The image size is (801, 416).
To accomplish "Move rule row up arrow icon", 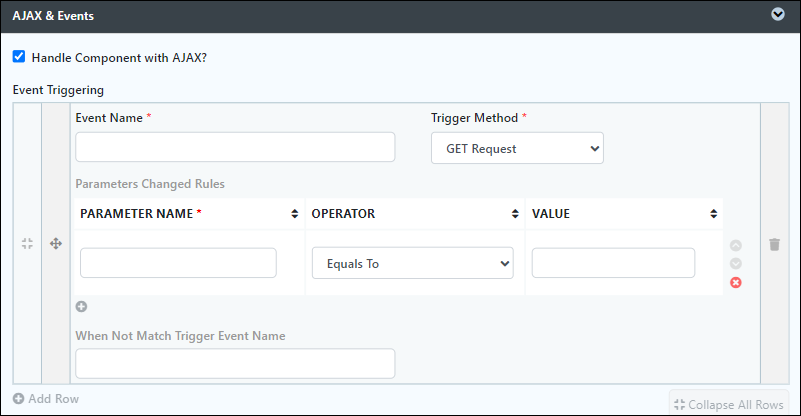I will point(736,245).
